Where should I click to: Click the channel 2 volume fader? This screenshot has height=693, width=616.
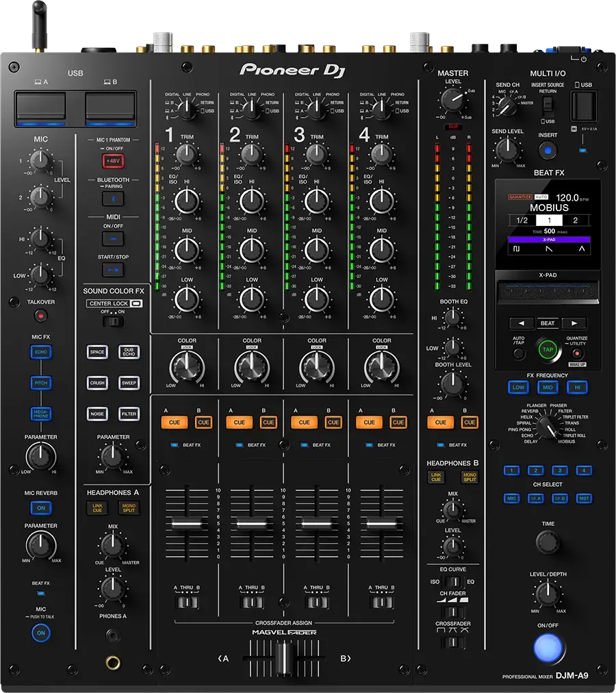pyautogui.click(x=252, y=524)
